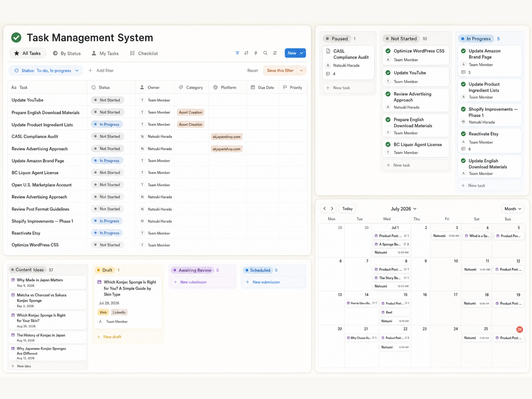Image resolution: width=532 pixels, height=399 pixels.
Task: Open Update YouTube row status dropdown
Action: point(107,100)
